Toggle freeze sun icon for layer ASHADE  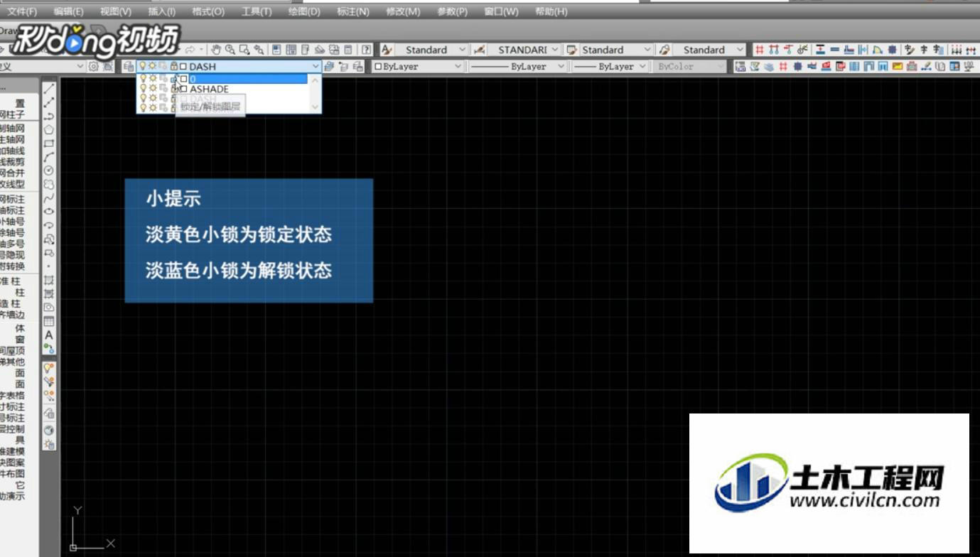pos(153,89)
